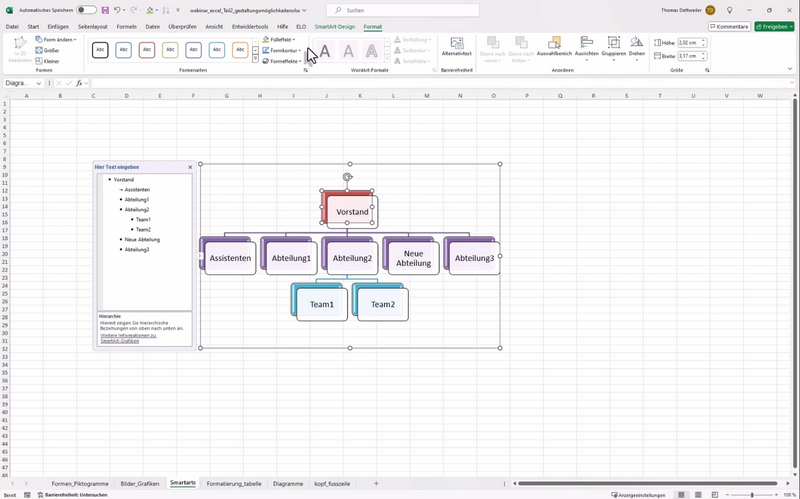800x499 pixels.
Task: Open the Formkontur dropdown
Action: coord(284,50)
